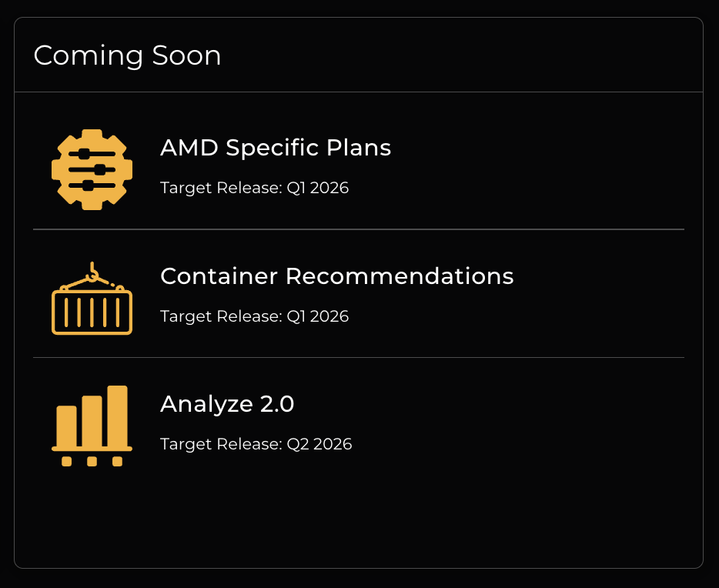Click target release text under AMD Specific Plans

[254, 188]
